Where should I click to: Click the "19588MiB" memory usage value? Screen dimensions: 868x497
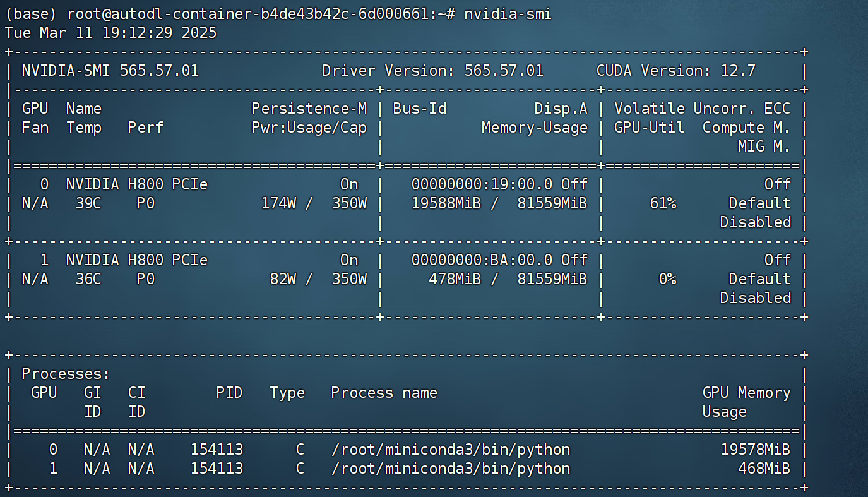pos(446,203)
